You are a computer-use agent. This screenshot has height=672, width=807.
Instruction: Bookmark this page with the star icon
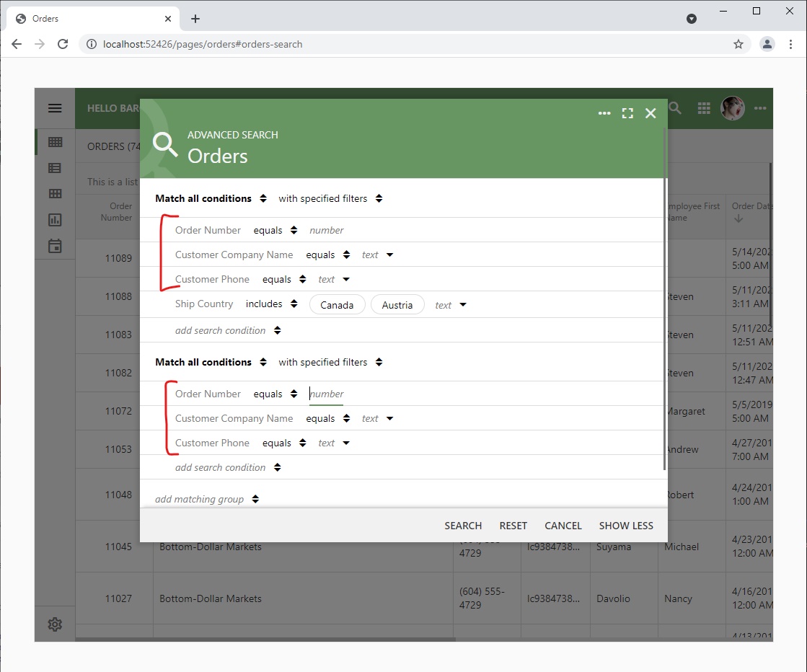click(x=738, y=44)
